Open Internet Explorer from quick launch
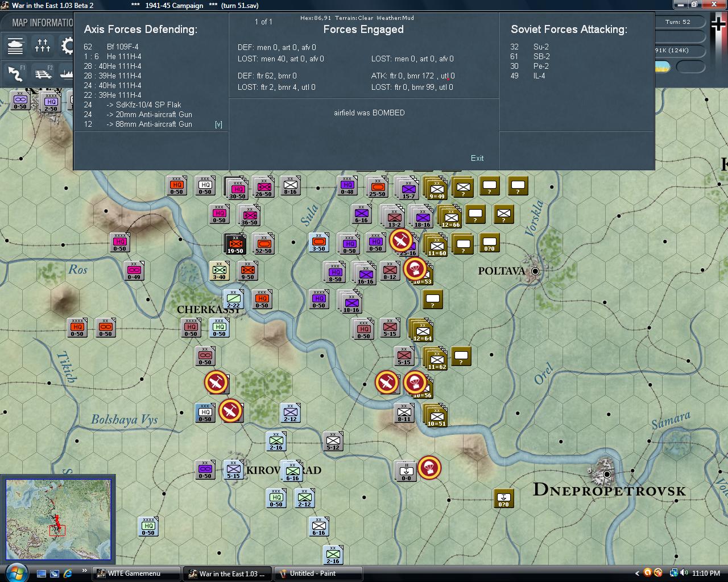This screenshot has width=728, height=582. (x=68, y=573)
